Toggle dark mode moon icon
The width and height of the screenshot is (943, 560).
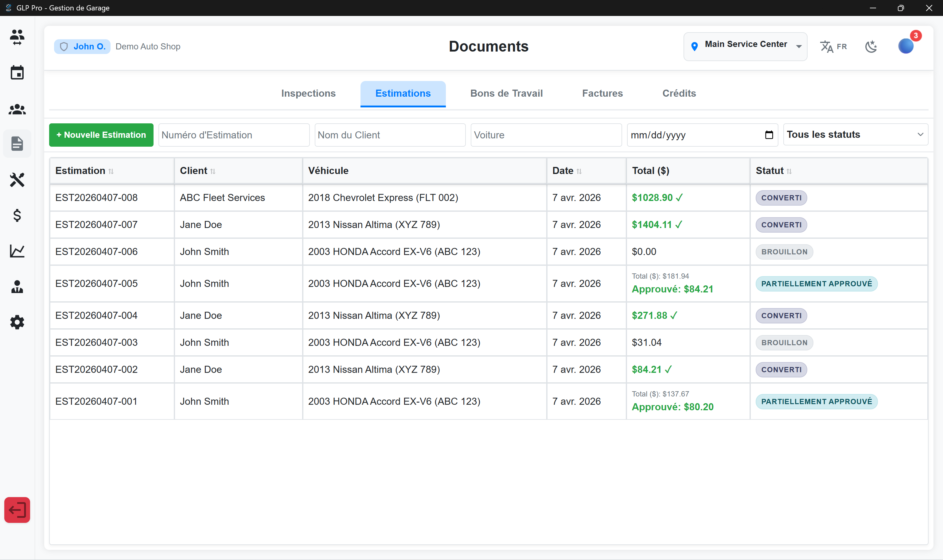[x=871, y=46]
